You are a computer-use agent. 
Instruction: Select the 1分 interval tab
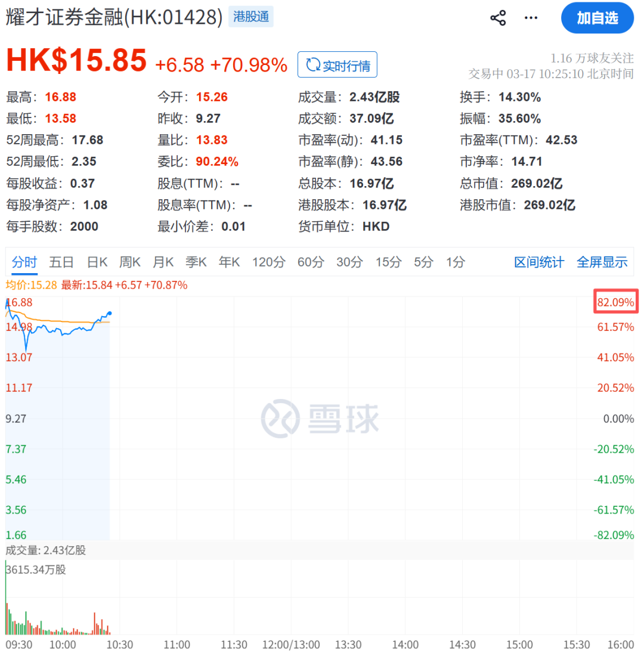455,262
